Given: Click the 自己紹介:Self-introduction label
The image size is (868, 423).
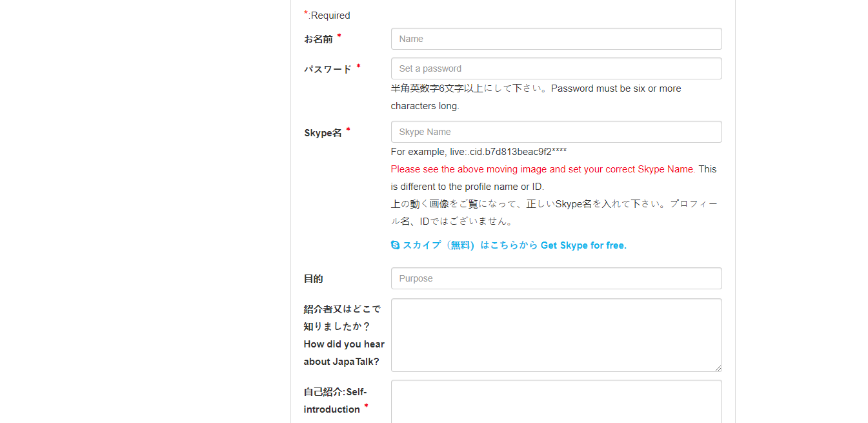Looking at the screenshot, I should 335,400.
